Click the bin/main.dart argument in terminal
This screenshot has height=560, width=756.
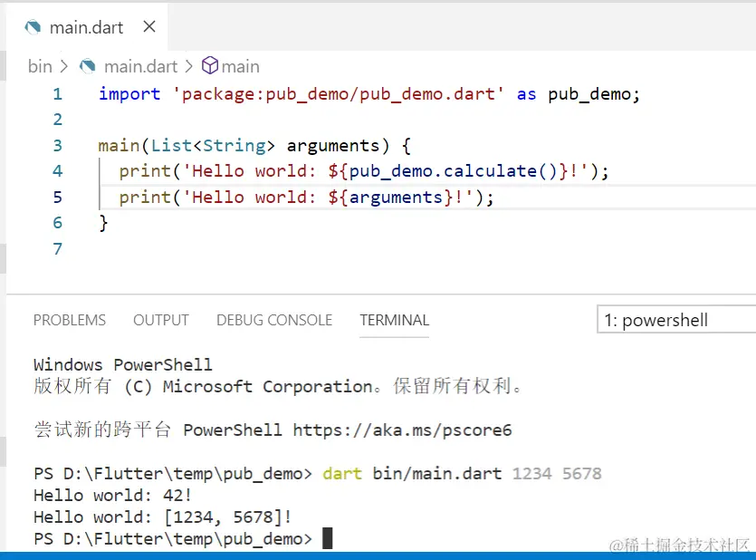point(436,474)
